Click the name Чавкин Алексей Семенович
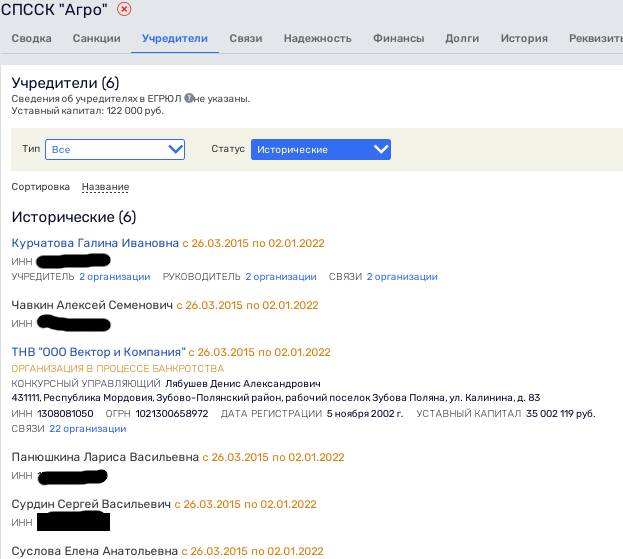623x559 pixels. click(92, 305)
